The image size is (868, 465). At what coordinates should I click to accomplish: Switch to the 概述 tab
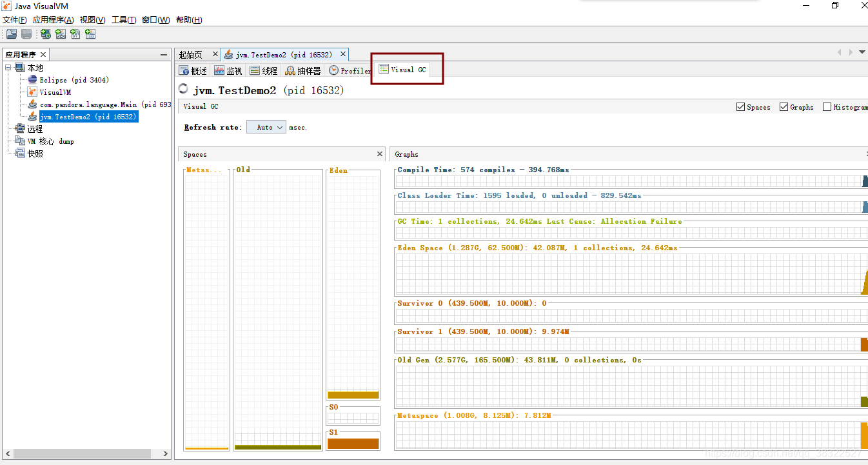(193, 71)
